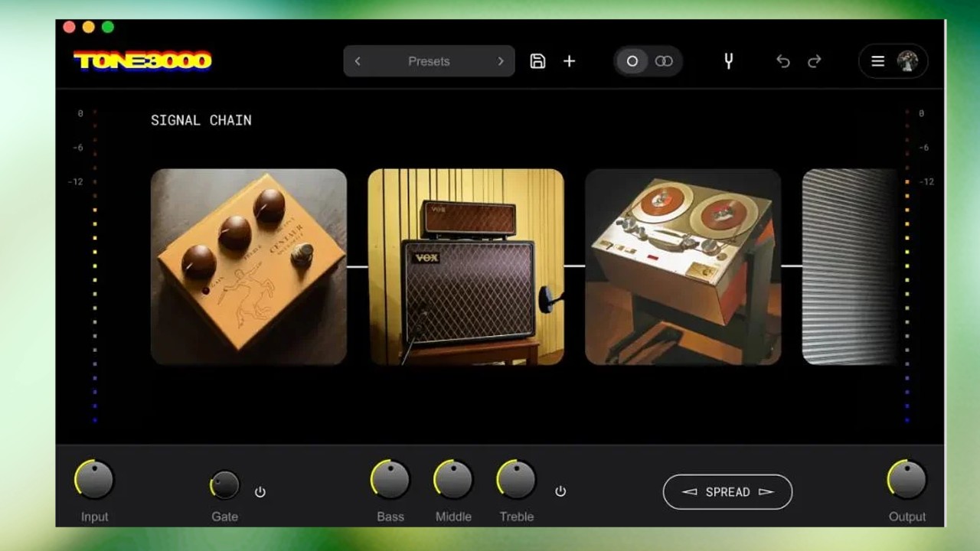
Task: Open user profile avatar
Action: [907, 61]
